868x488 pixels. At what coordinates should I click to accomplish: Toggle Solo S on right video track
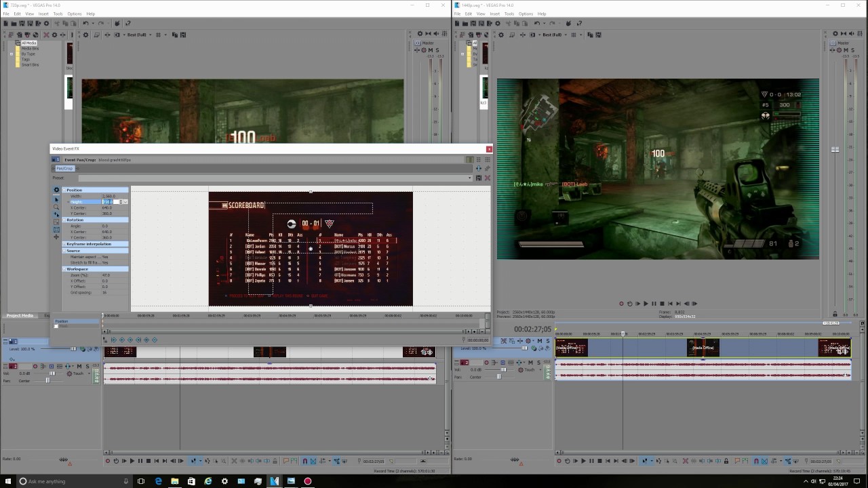548,341
